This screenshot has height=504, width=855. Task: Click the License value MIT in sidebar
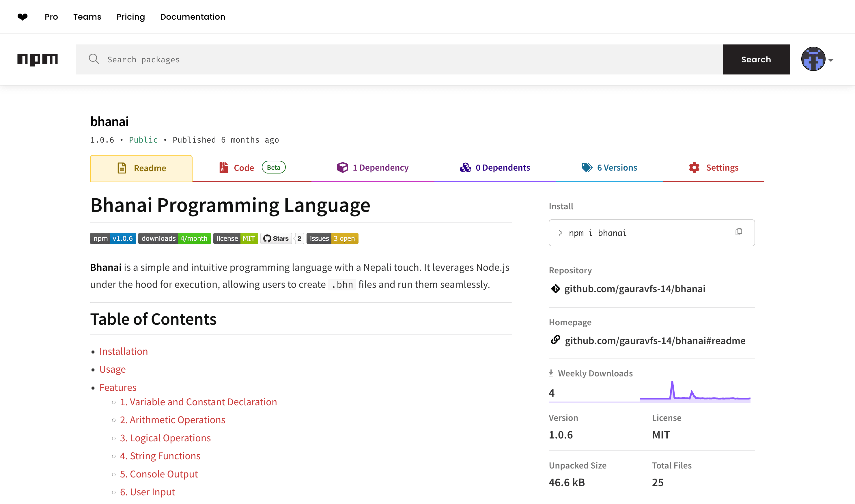(661, 435)
